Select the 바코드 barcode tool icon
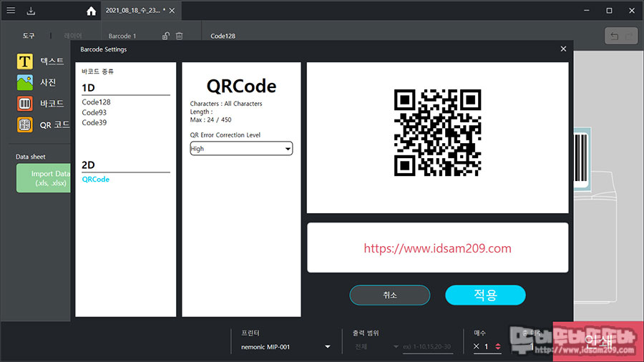644x362 pixels. [x=24, y=104]
